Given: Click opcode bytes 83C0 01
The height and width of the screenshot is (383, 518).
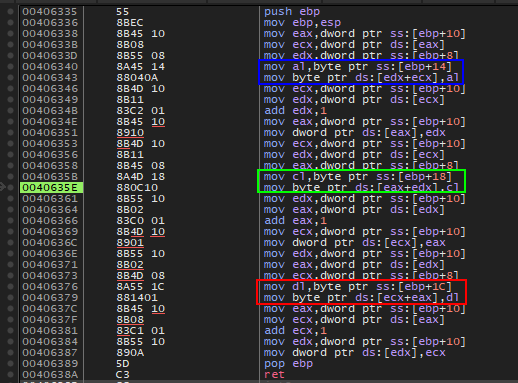Looking at the screenshot, I should point(141,221).
